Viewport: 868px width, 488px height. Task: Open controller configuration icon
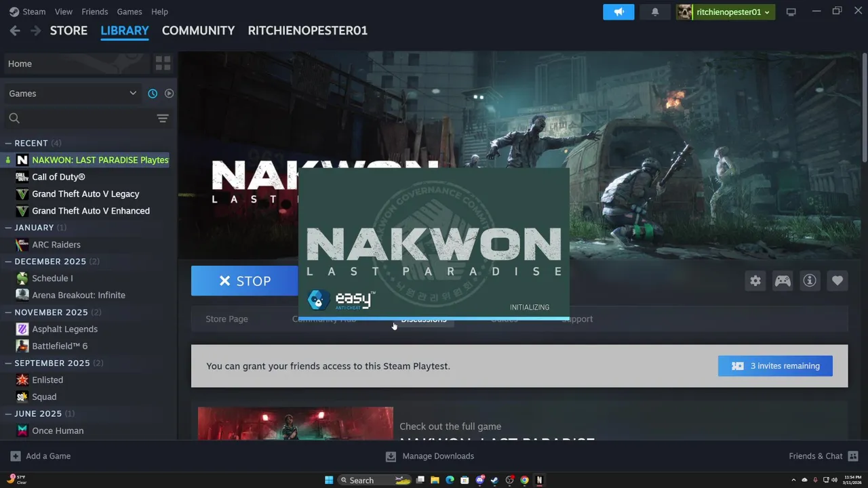(783, 281)
